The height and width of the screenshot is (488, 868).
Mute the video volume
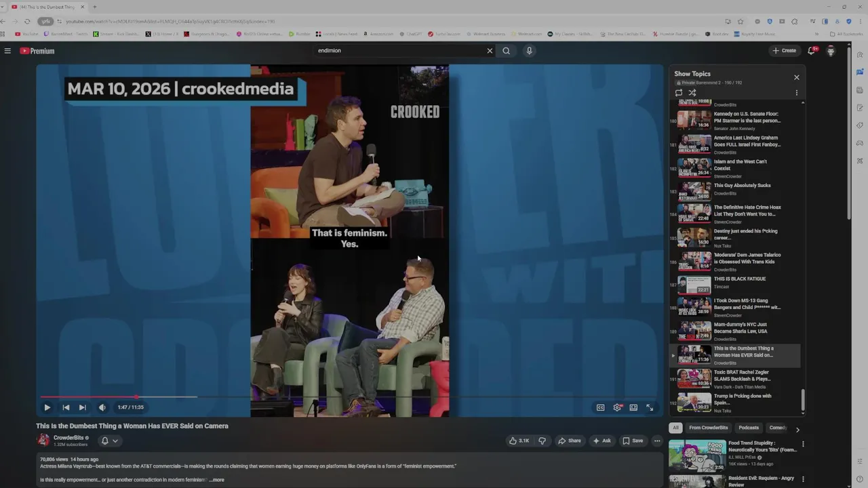coord(102,407)
